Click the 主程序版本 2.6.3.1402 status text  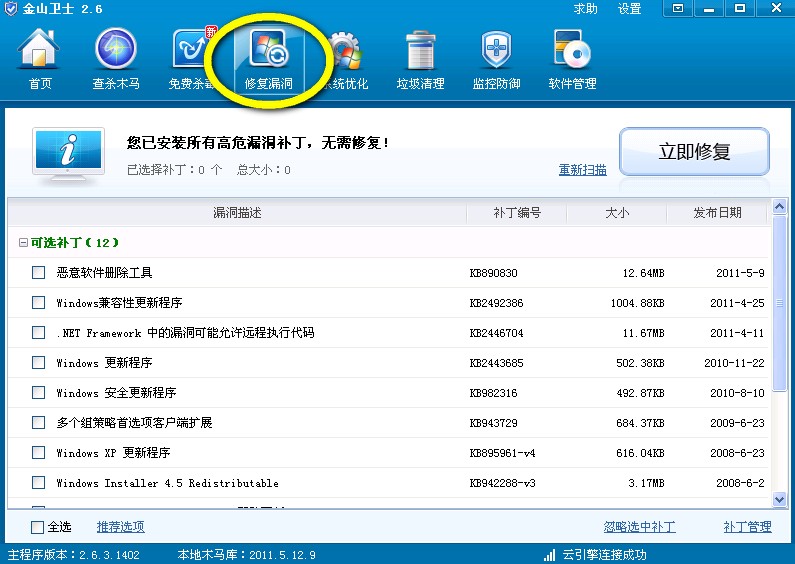pos(74,555)
